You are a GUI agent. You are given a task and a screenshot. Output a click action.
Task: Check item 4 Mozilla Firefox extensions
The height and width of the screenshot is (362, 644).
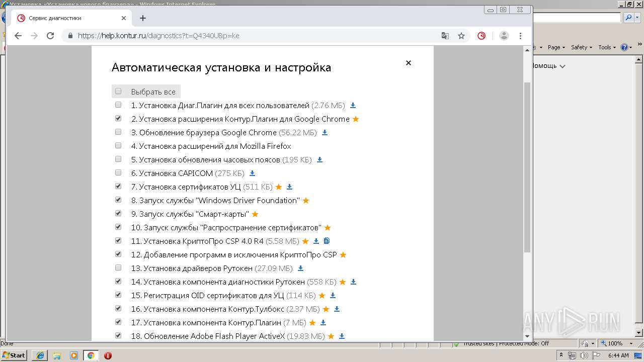(x=118, y=146)
